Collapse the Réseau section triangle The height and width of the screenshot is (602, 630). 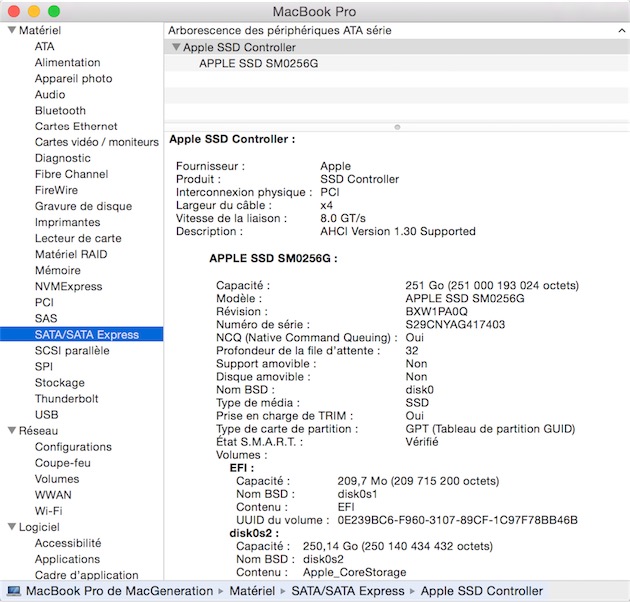click(x=11, y=431)
